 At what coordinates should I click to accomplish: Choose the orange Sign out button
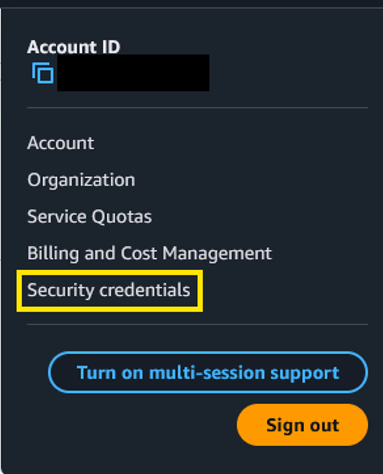[302, 425]
